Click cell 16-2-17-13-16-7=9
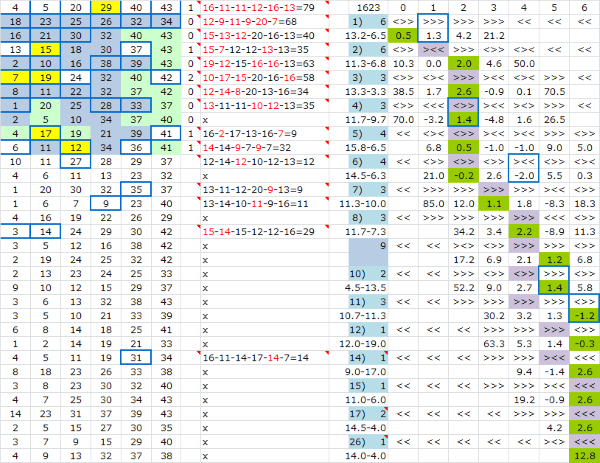 click(264, 134)
